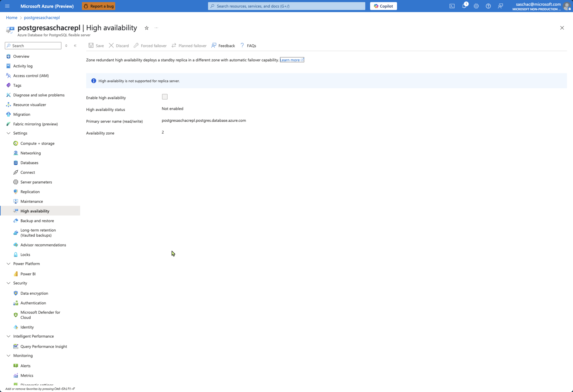Click Planned failover command
The height and width of the screenshot is (392, 573).
tap(189, 46)
